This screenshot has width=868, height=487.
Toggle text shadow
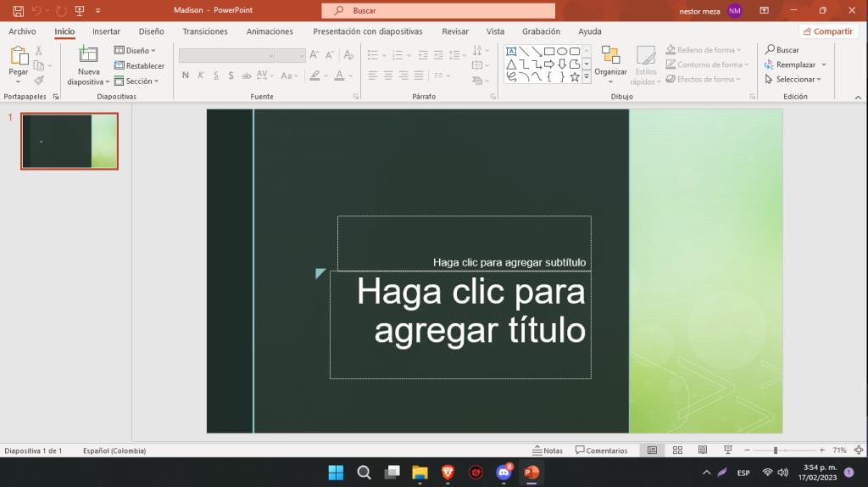231,76
